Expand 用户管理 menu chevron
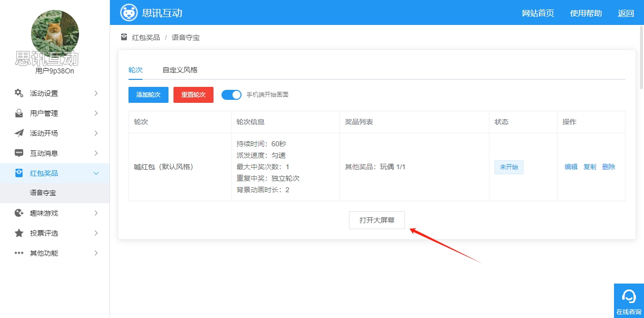The width and height of the screenshot is (644, 318). (96, 113)
